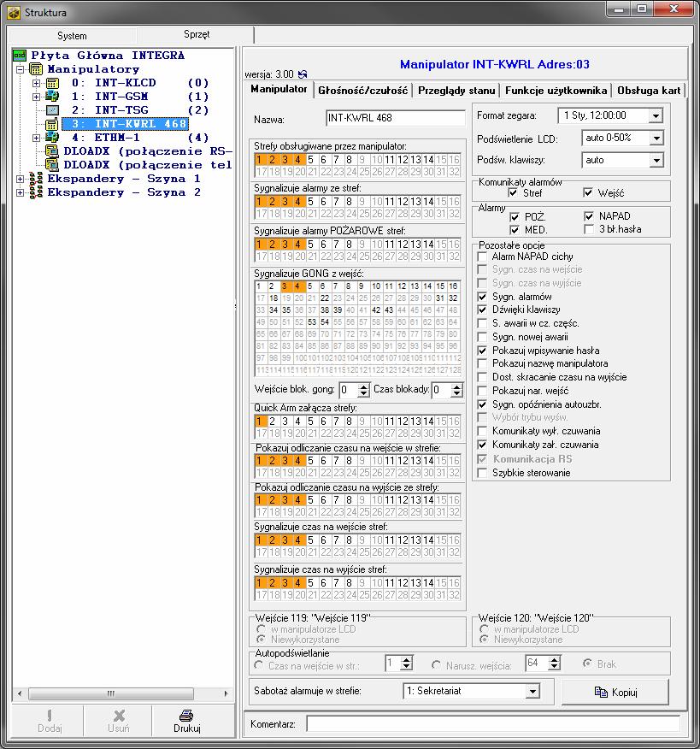Screen dimensions: 700x749
Task: Click the INT-TSG touchscreen icon
Action: 52,110
